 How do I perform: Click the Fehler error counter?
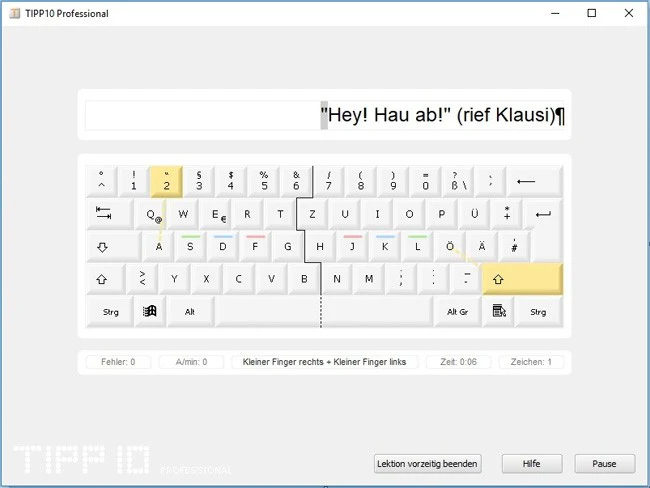(118, 362)
